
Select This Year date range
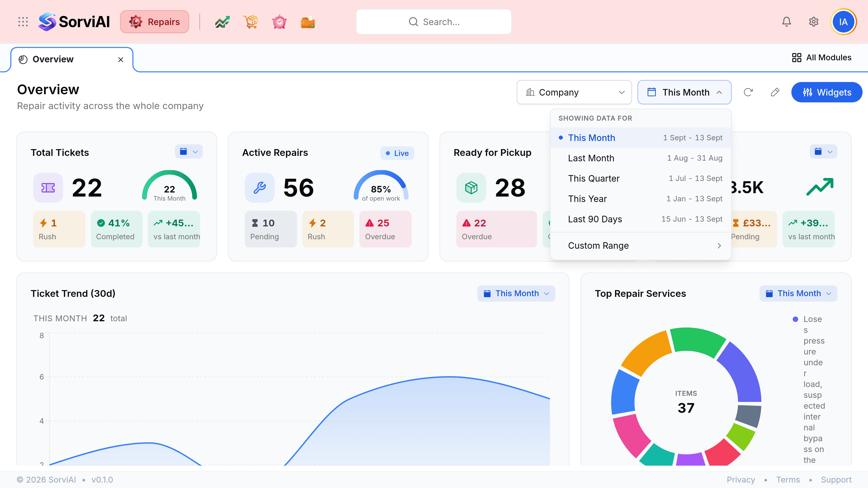point(641,199)
